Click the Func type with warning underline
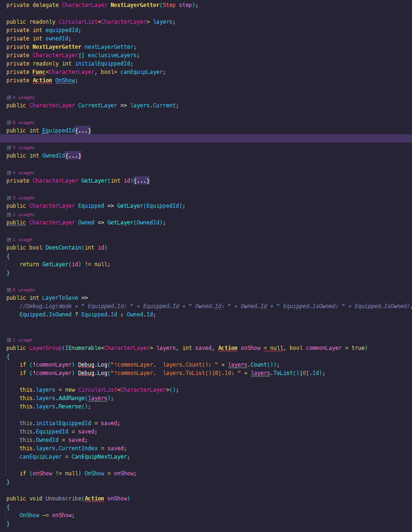Screen dimensions: 412x532 tap(39, 72)
